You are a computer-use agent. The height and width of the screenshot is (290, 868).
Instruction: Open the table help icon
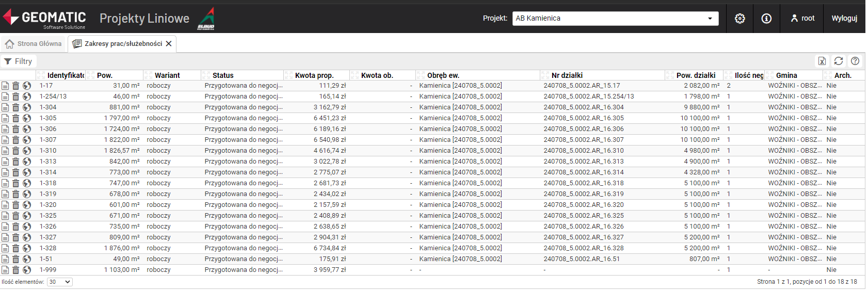click(x=855, y=61)
